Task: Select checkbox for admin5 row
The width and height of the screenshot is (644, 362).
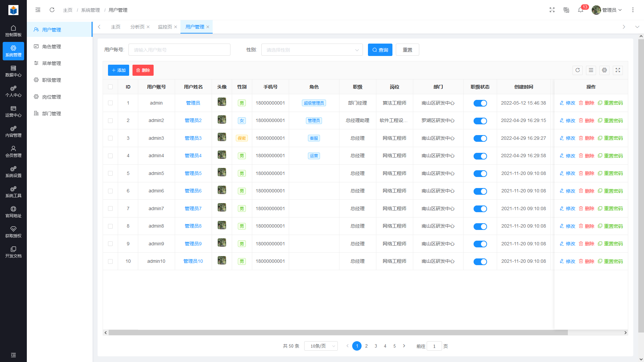Action: pos(110,173)
